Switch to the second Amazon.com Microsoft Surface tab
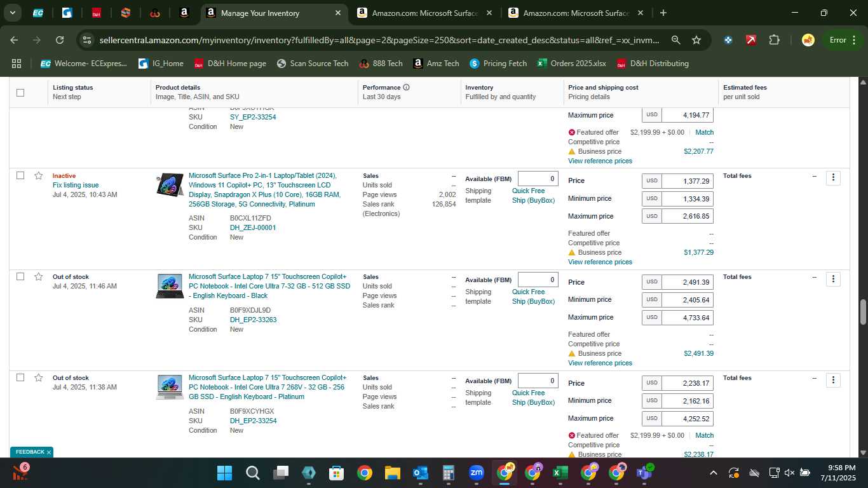The image size is (868, 488). [424, 13]
